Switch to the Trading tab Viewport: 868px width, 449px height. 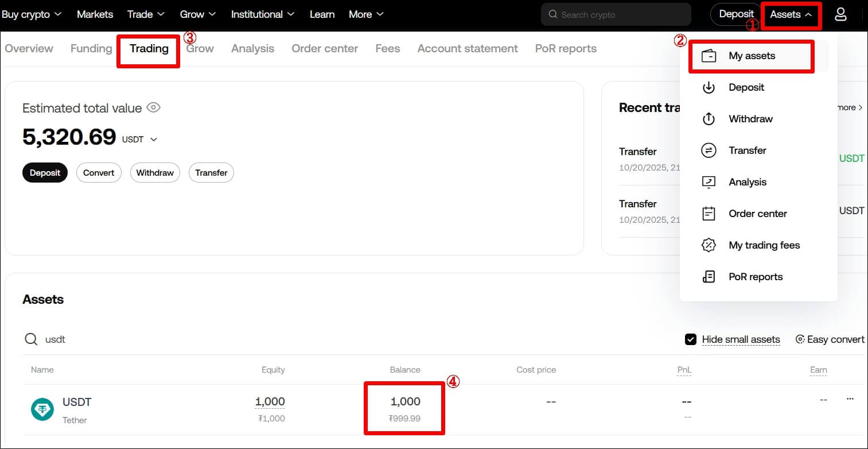(x=149, y=49)
